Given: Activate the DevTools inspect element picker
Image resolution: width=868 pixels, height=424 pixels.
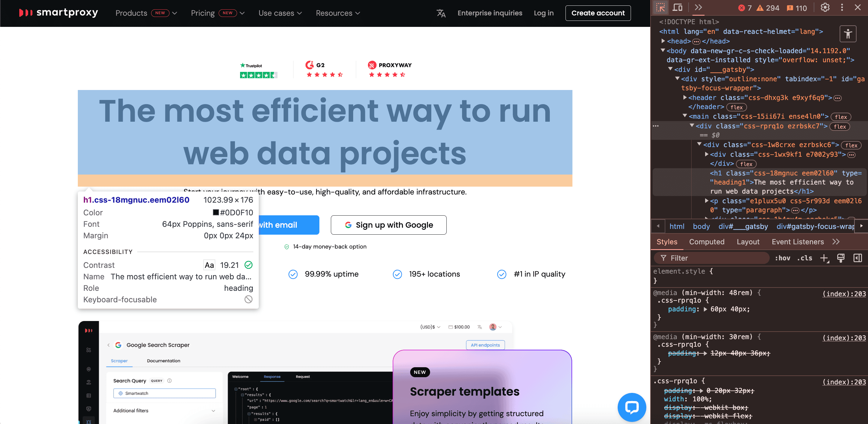Looking at the screenshot, I should pyautogui.click(x=661, y=8).
